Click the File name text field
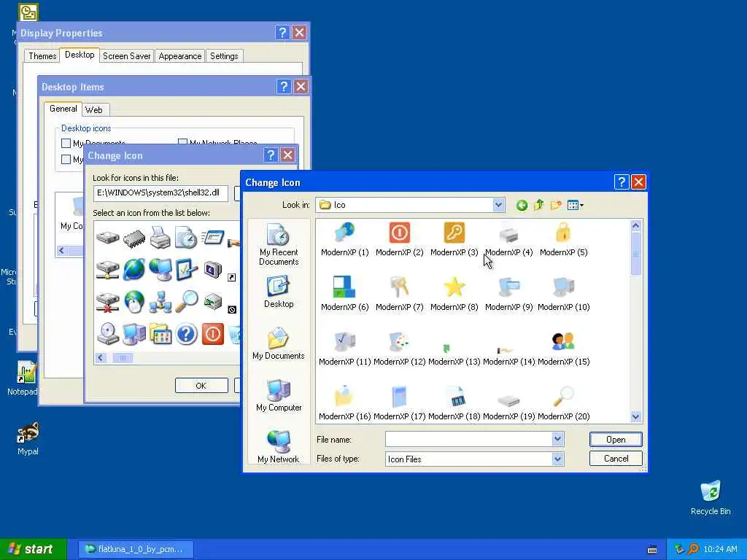 469,439
